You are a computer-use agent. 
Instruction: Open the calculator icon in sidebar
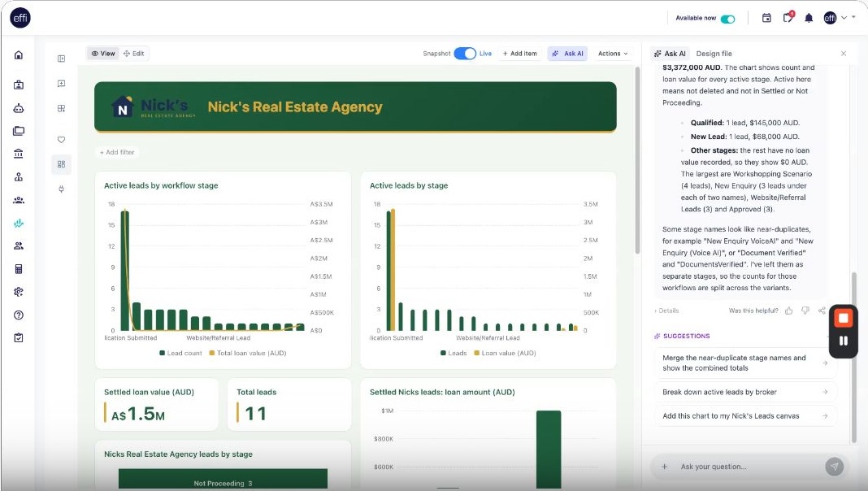pos(18,269)
